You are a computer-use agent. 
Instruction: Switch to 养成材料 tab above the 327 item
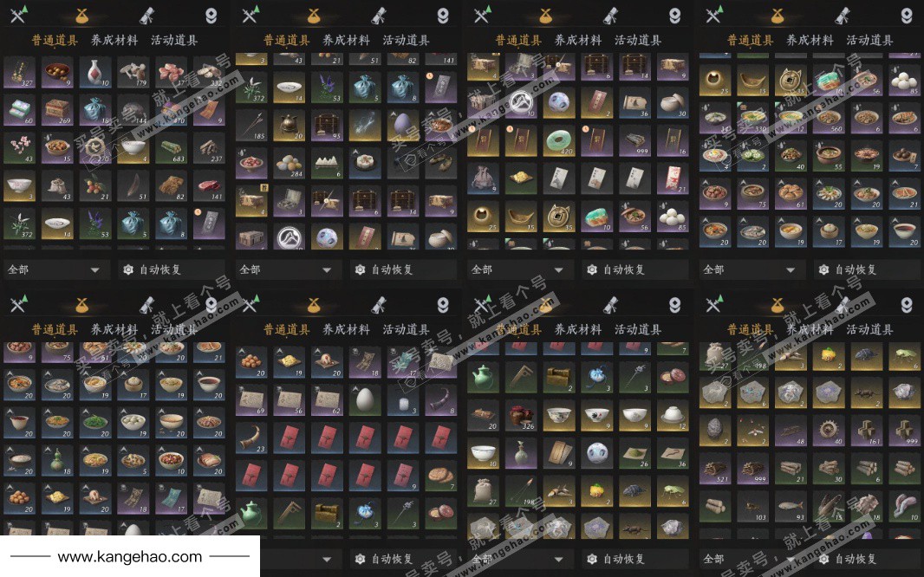pyautogui.click(x=114, y=40)
